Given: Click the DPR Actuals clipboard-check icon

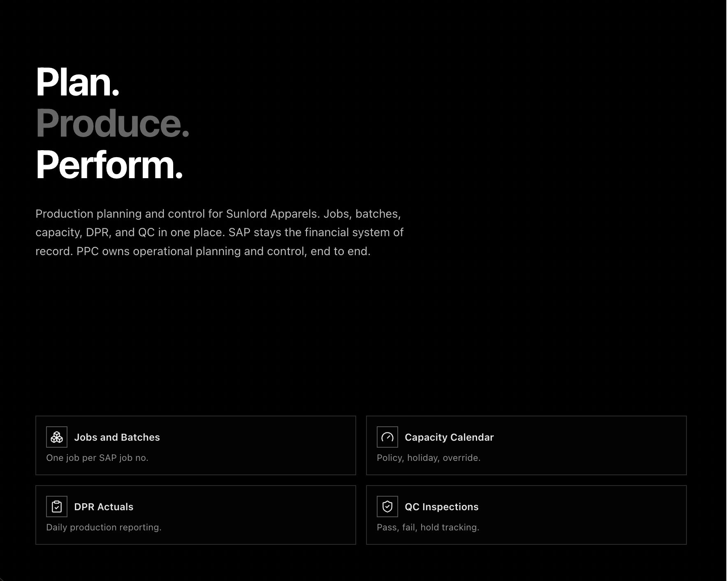Looking at the screenshot, I should [57, 507].
